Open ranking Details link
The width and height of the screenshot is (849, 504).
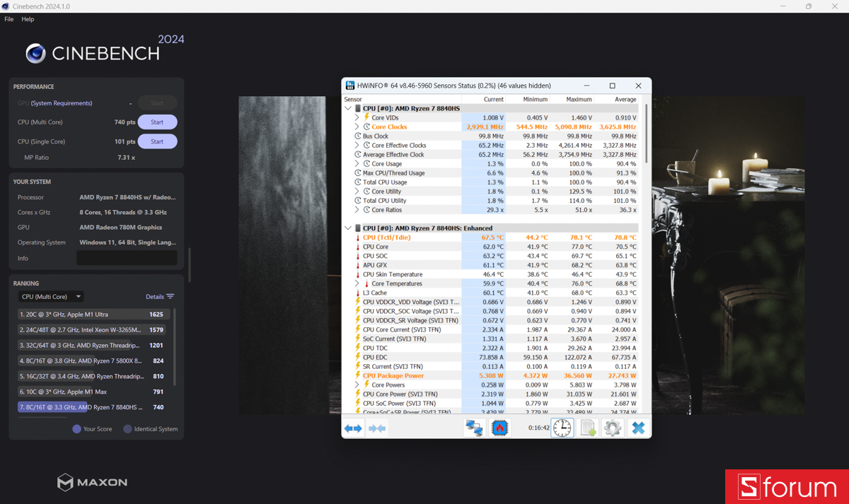(155, 297)
